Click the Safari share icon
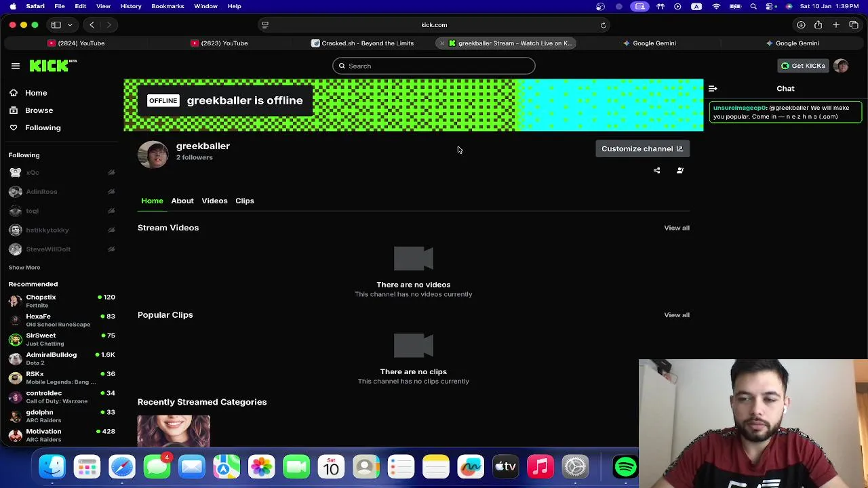The height and width of the screenshot is (488, 868). pos(818,25)
